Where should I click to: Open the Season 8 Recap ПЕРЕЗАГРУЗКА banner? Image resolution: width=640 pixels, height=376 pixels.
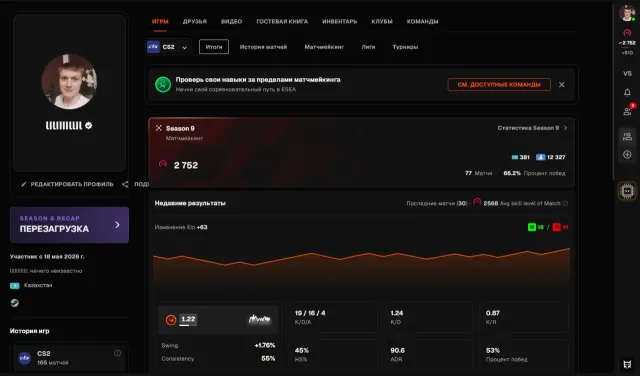(69, 225)
